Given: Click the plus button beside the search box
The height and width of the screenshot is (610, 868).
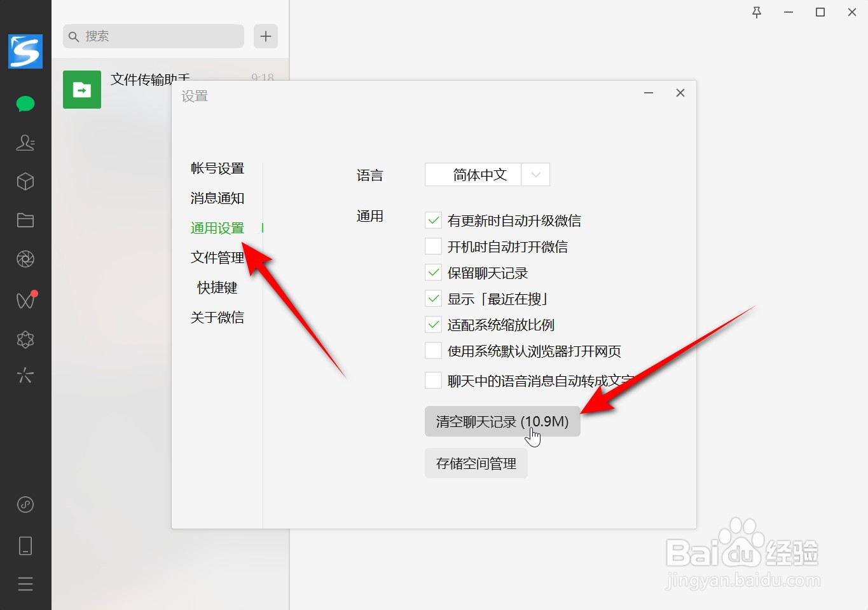Looking at the screenshot, I should [266, 36].
